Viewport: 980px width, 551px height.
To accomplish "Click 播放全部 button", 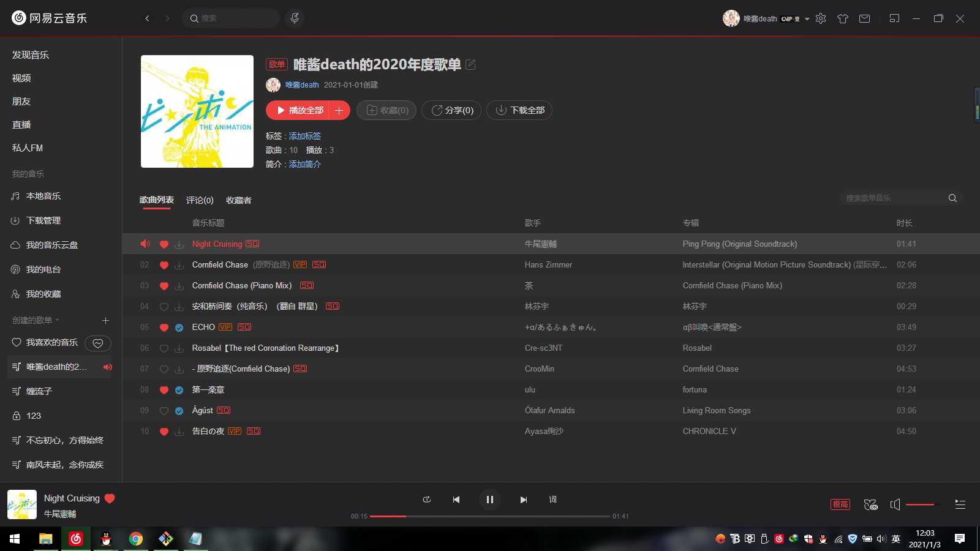I will [x=298, y=110].
